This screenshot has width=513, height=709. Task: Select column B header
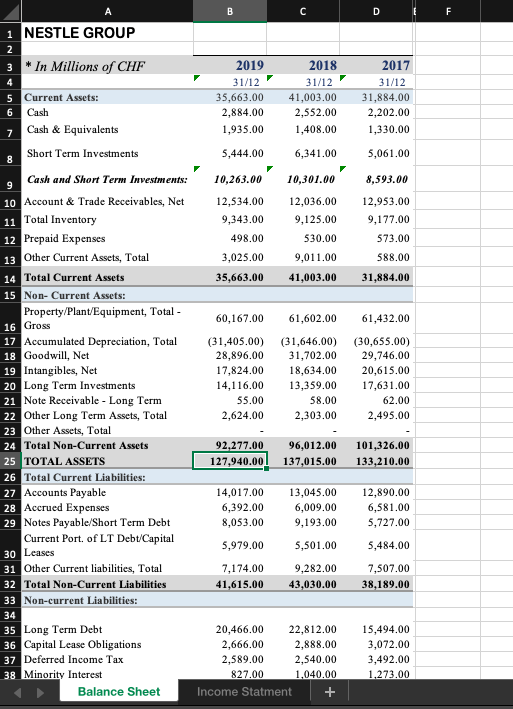230,11
